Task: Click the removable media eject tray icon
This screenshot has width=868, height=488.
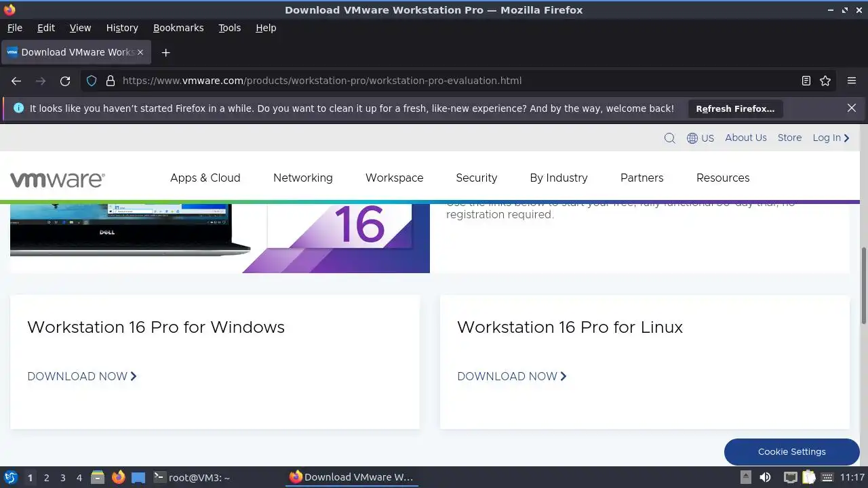Action: point(745,477)
